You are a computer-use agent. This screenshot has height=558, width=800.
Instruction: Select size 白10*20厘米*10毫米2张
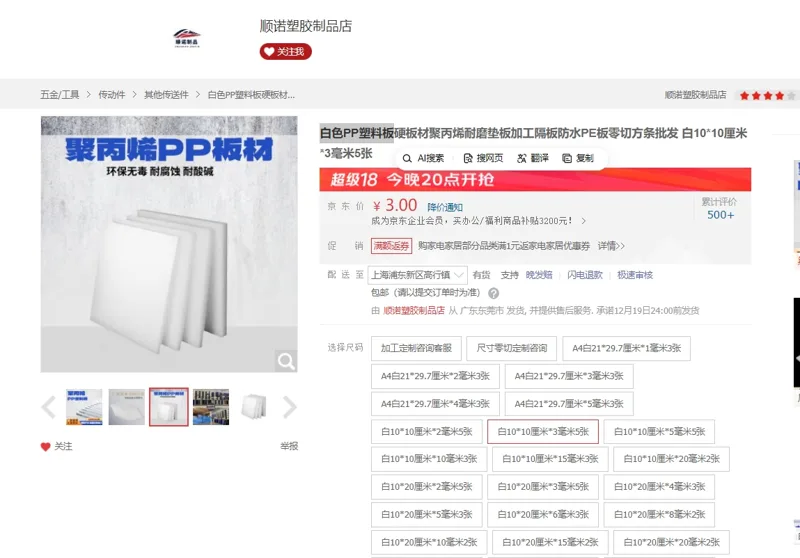(x=429, y=542)
